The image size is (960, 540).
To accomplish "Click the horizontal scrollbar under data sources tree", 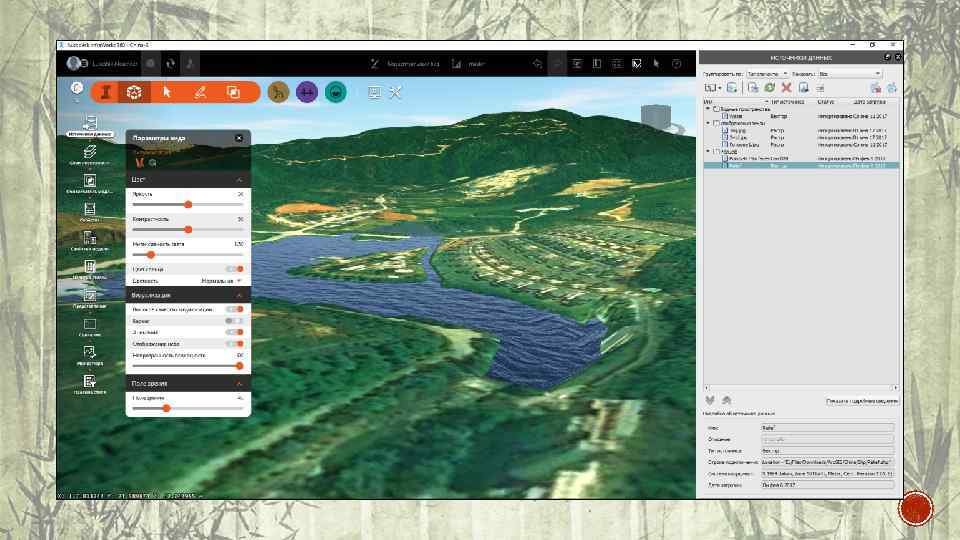I will tap(801, 388).
